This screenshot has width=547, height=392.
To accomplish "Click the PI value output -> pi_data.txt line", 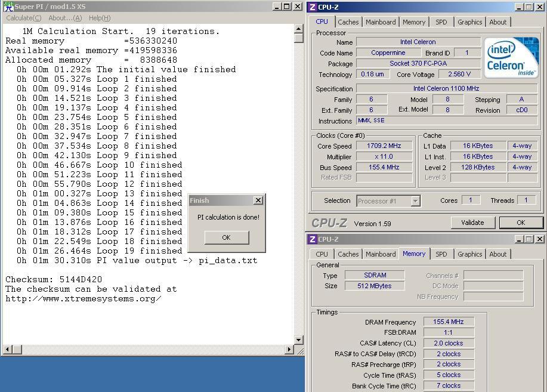I will click(x=137, y=260).
